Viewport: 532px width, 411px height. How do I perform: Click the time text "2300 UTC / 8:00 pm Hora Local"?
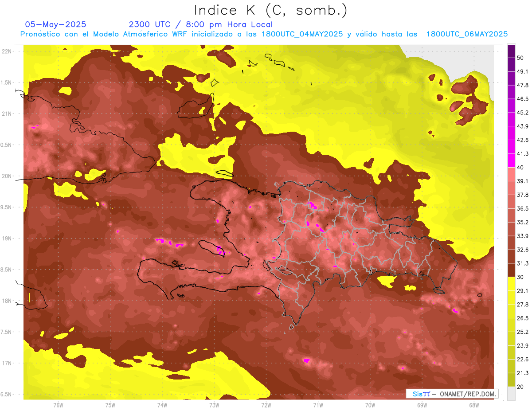(x=200, y=24)
